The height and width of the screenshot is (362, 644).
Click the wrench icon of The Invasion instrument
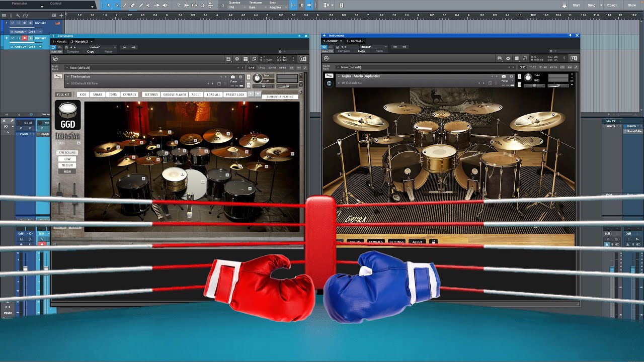58,77
